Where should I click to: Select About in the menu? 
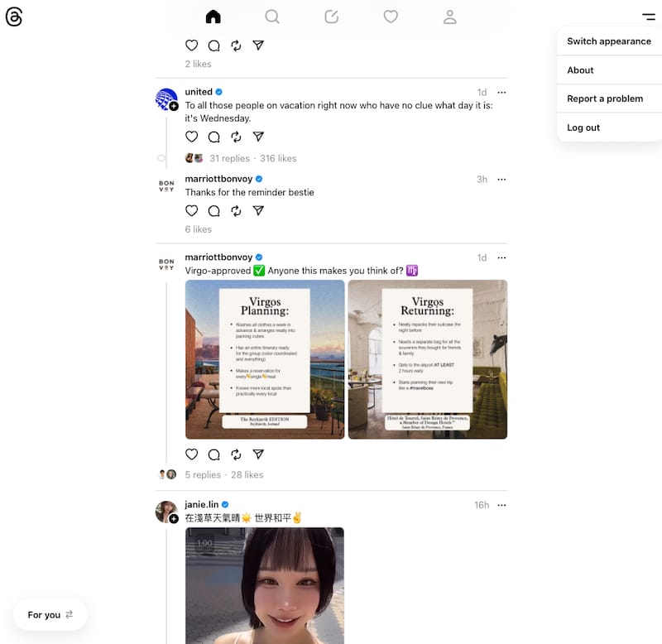pyautogui.click(x=609, y=70)
